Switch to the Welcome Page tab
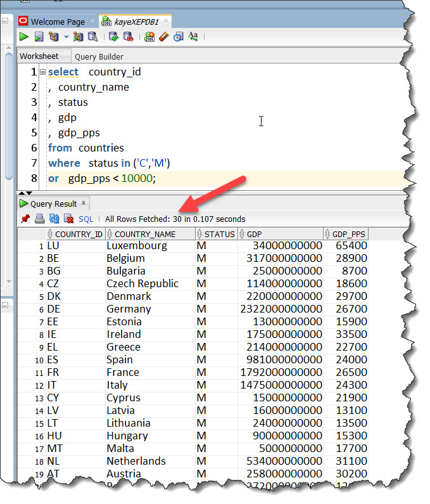 pyautogui.click(x=58, y=22)
